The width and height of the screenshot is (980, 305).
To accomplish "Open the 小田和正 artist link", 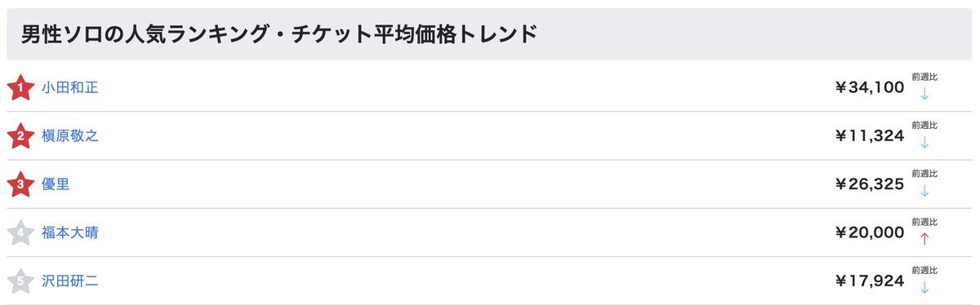I will coord(70,87).
